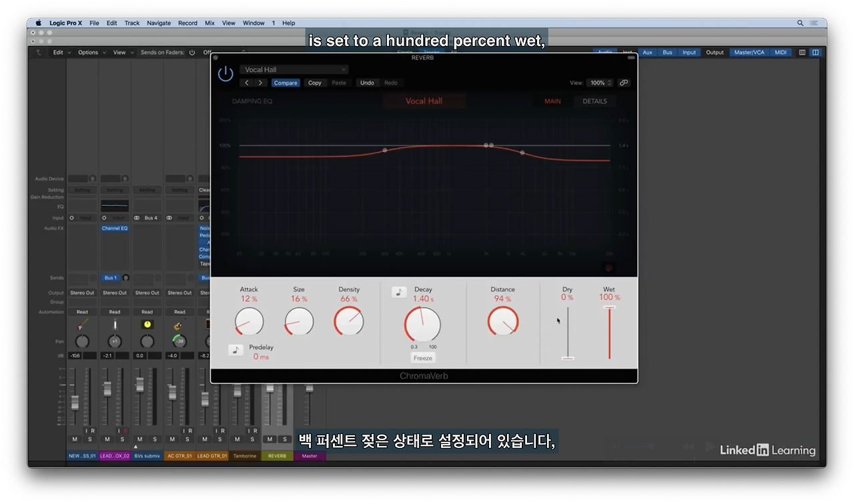Toggle the ChromaVerb plugin power button

[226, 74]
